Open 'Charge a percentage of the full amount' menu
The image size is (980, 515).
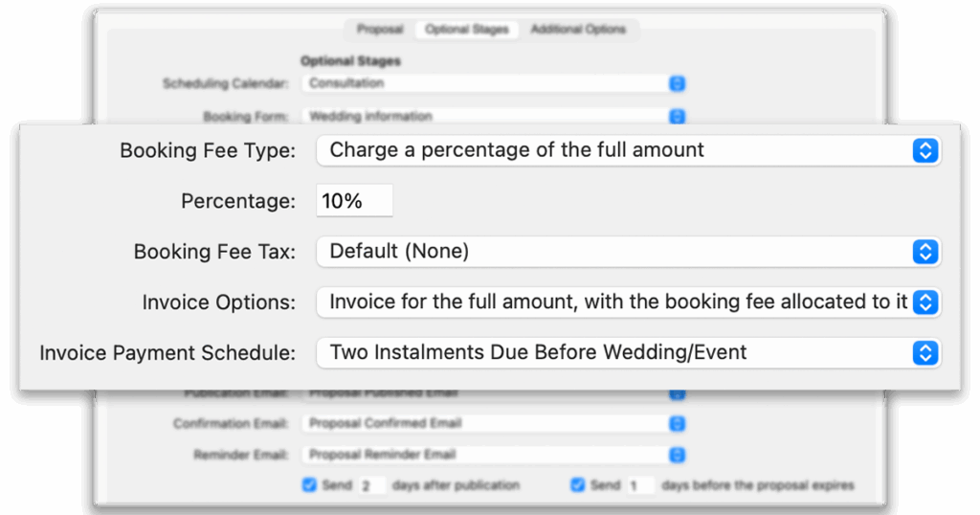(628, 150)
